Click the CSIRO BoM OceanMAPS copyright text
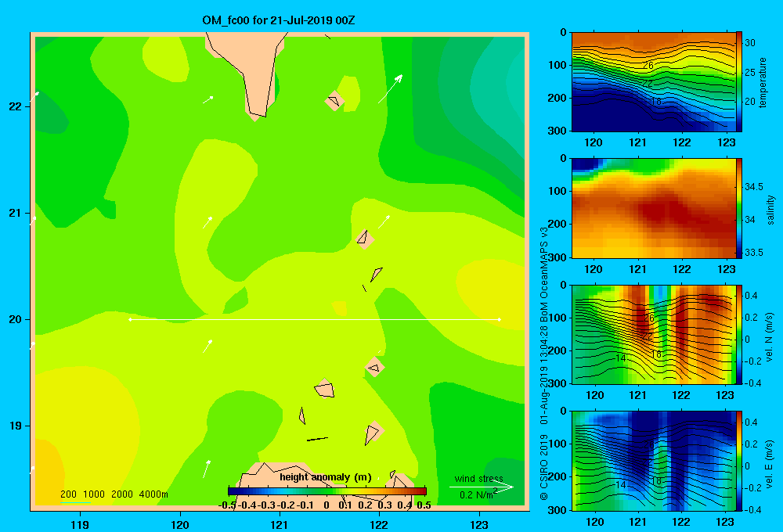Image resolution: width=783 pixels, height=532 pixels. (544, 363)
